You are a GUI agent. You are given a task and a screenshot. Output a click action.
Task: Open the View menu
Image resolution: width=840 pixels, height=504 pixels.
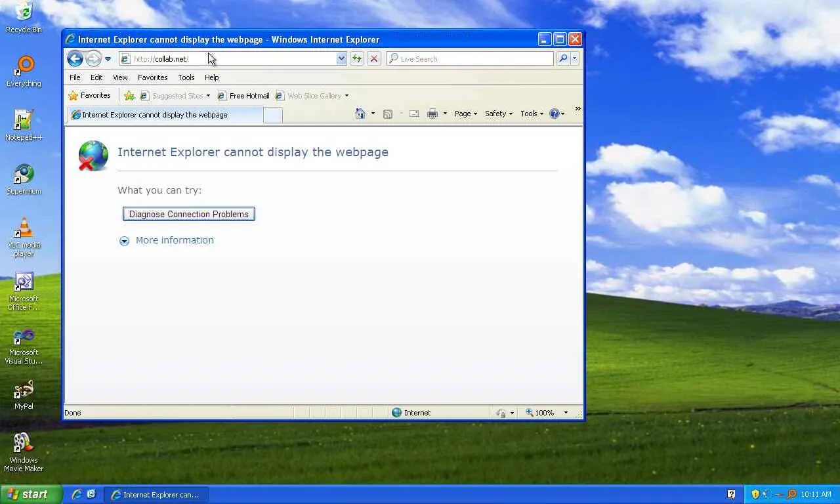[120, 77]
